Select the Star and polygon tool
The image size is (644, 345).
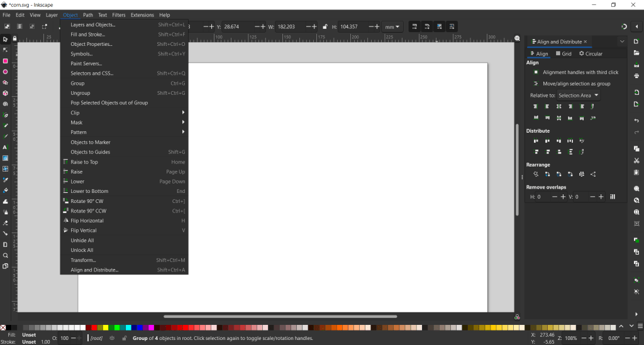(5, 82)
